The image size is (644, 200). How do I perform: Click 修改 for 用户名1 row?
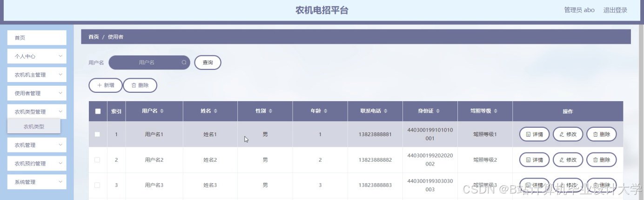[568, 134]
